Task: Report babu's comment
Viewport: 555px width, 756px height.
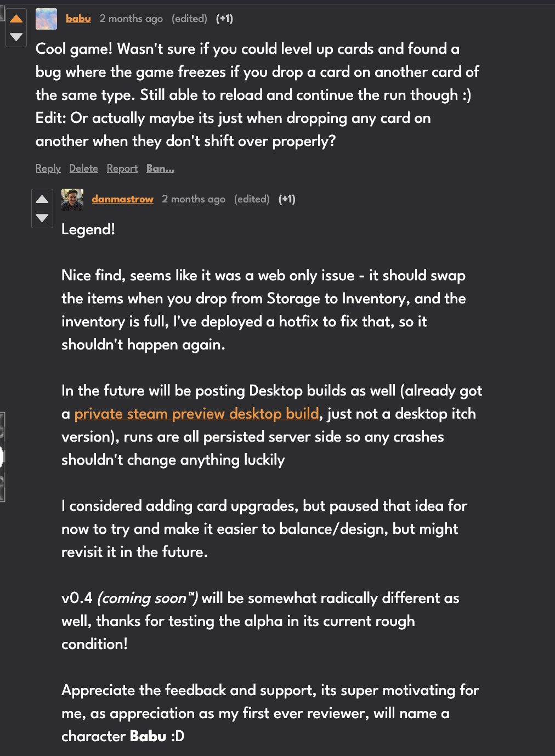Action: pos(122,168)
